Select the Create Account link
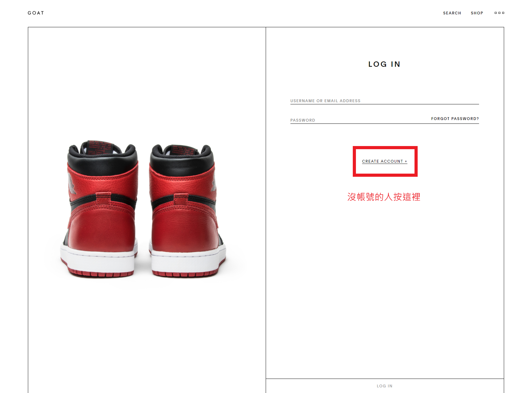 (x=384, y=161)
